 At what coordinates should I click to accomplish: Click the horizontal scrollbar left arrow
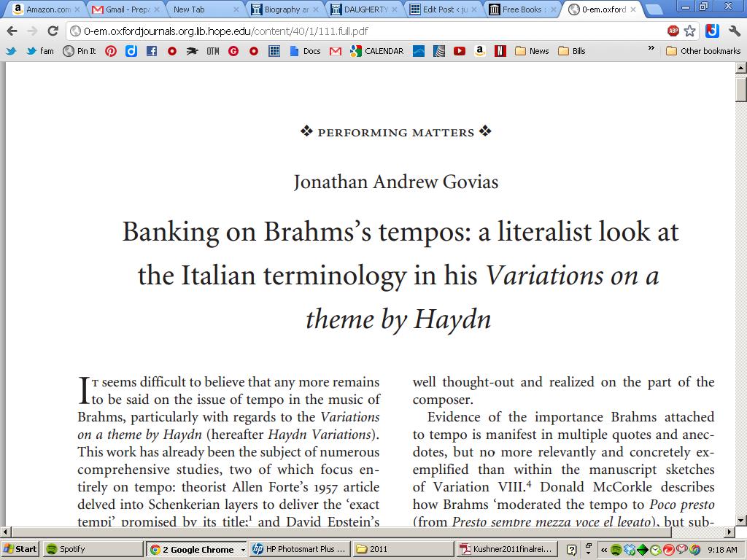pos(5,532)
